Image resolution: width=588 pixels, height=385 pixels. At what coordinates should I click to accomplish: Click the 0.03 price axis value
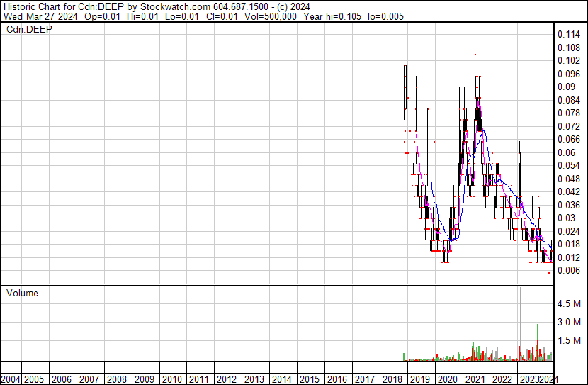(x=566, y=218)
